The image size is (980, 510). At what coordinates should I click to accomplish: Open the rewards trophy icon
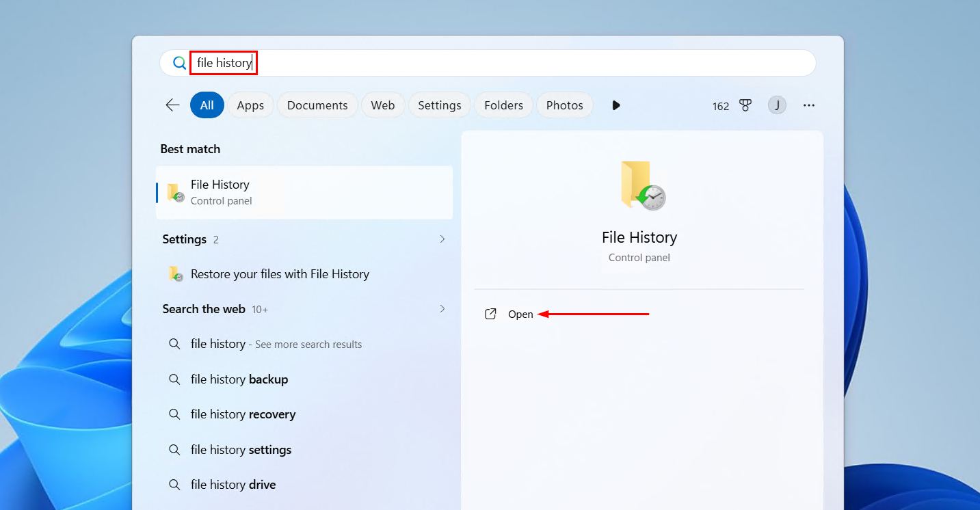click(x=745, y=105)
